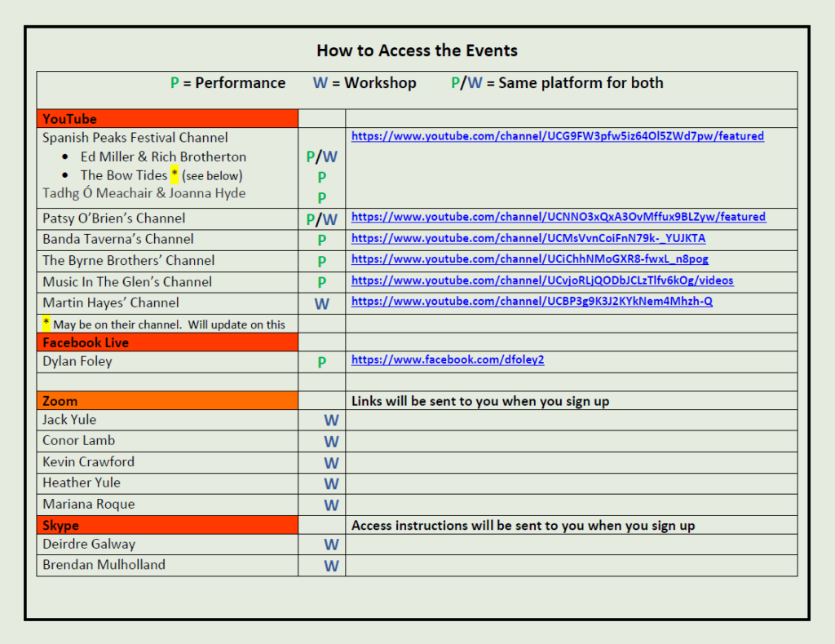Screen dimensions: 835x644
Task: Click the P marker in Music In The Glen's row
Action: (x=321, y=283)
